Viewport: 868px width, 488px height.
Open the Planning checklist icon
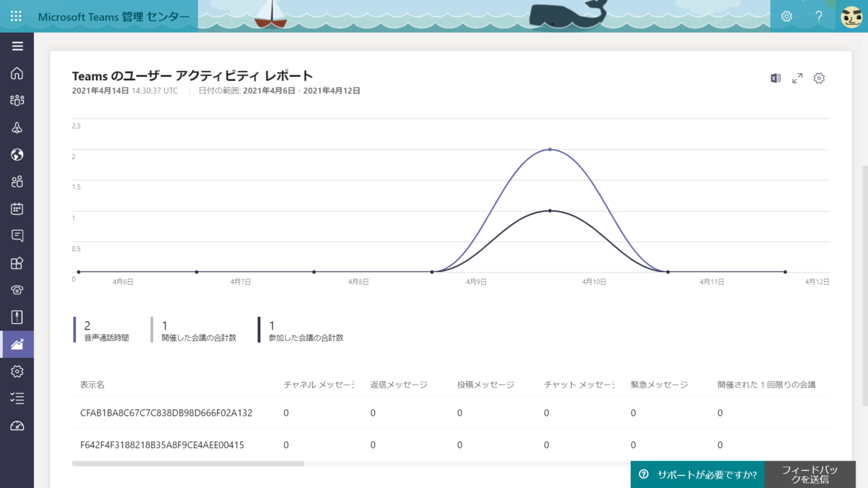[17, 398]
